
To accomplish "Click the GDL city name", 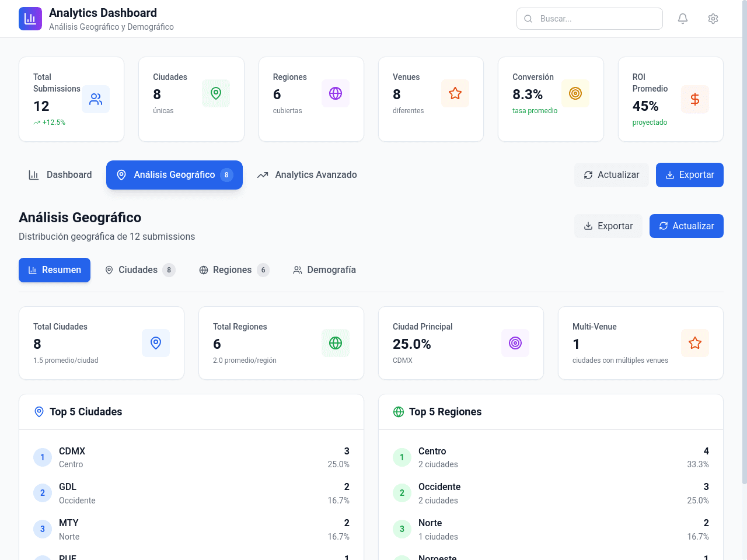I will [68, 487].
